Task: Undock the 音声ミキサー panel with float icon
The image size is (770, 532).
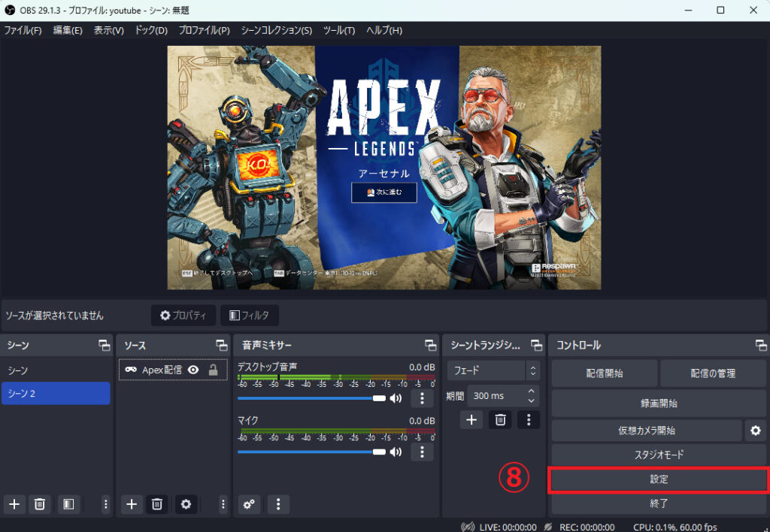Action: [431, 346]
